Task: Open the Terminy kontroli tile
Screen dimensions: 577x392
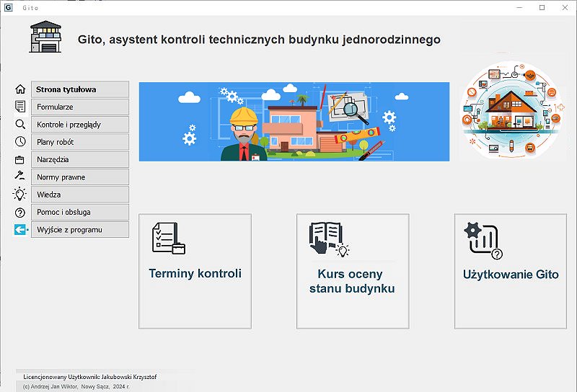Action: pos(195,271)
